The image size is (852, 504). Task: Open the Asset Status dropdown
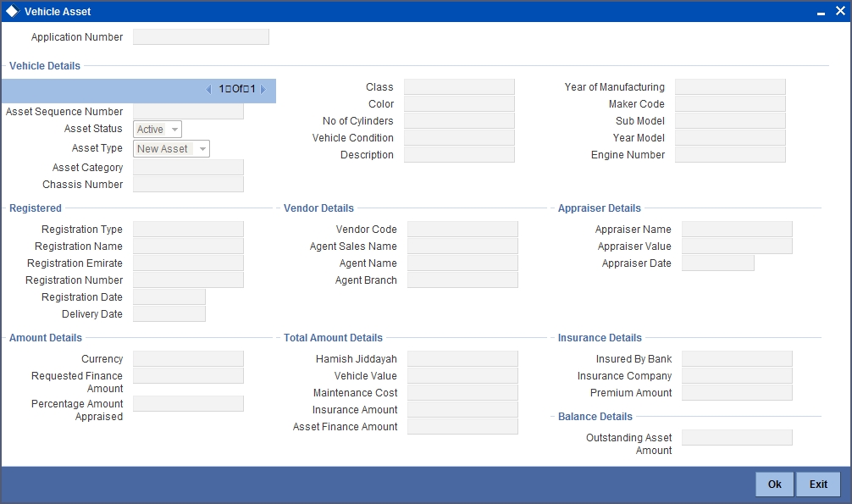tap(158, 130)
